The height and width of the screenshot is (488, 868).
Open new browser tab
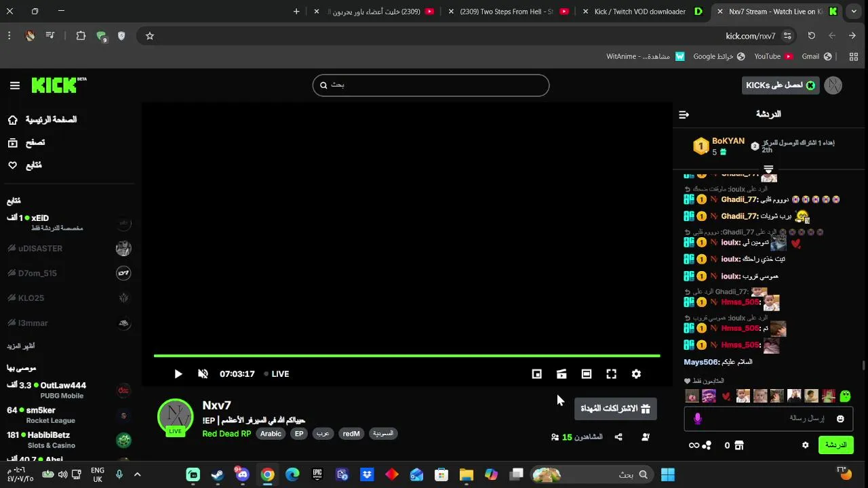click(296, 12)
